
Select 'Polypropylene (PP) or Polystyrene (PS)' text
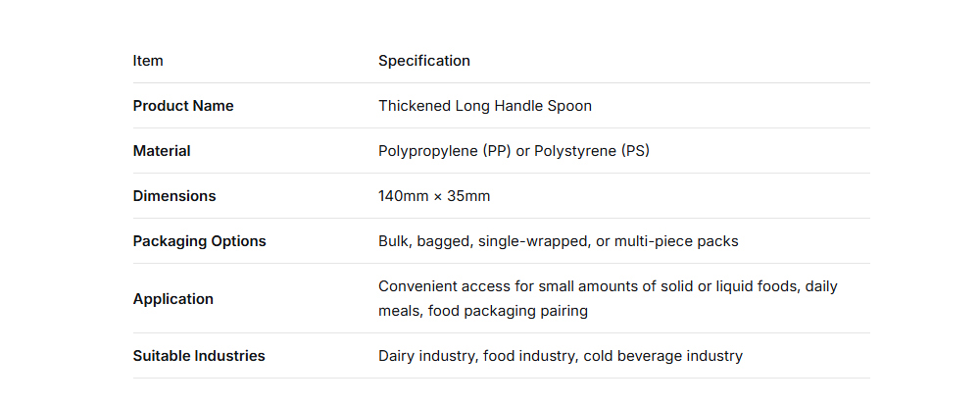514,151
